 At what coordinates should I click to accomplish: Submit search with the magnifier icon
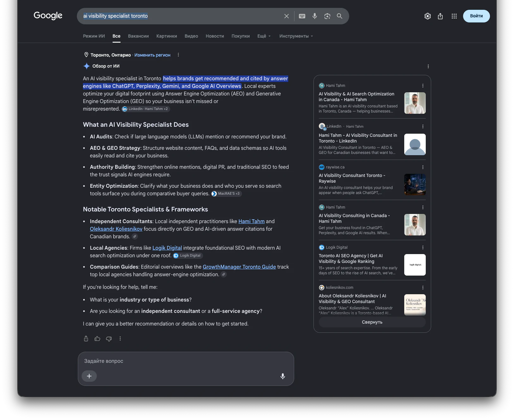340,16
